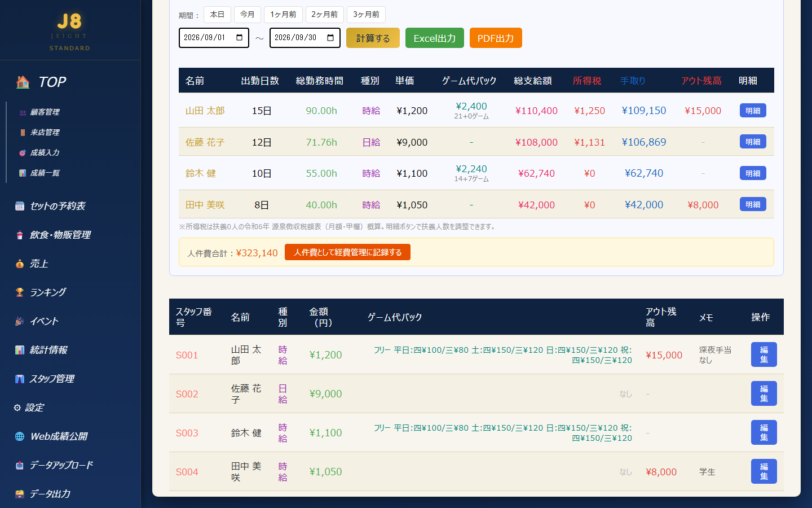Click the J8 Standard logo
The width and height of the screenshot is (812, 508).
[69, 31]
